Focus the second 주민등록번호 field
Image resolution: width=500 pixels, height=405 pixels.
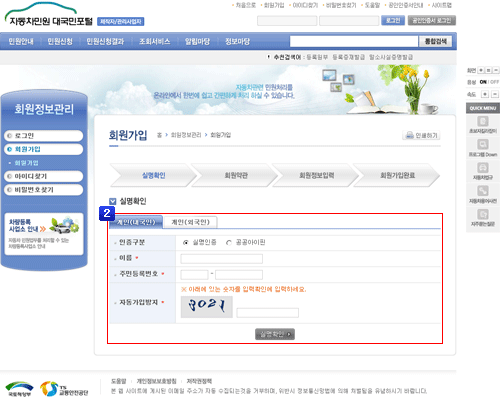239,275
